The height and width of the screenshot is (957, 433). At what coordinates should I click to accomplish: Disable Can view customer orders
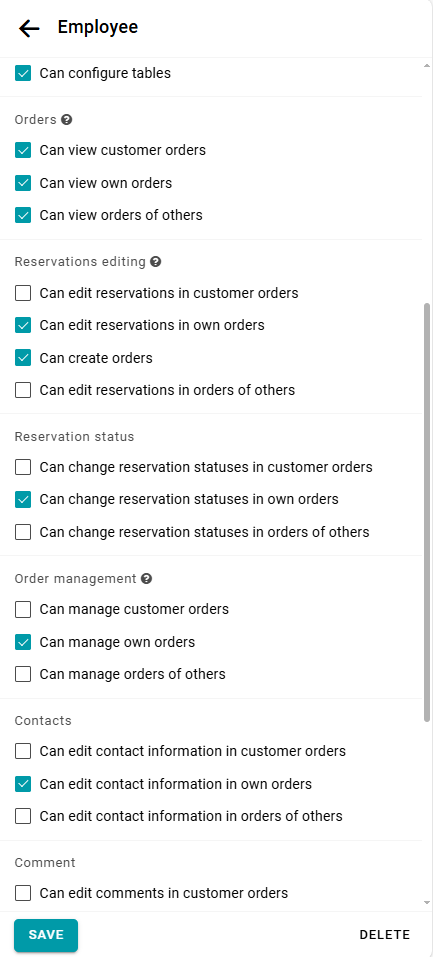click(x=23, y=150)
